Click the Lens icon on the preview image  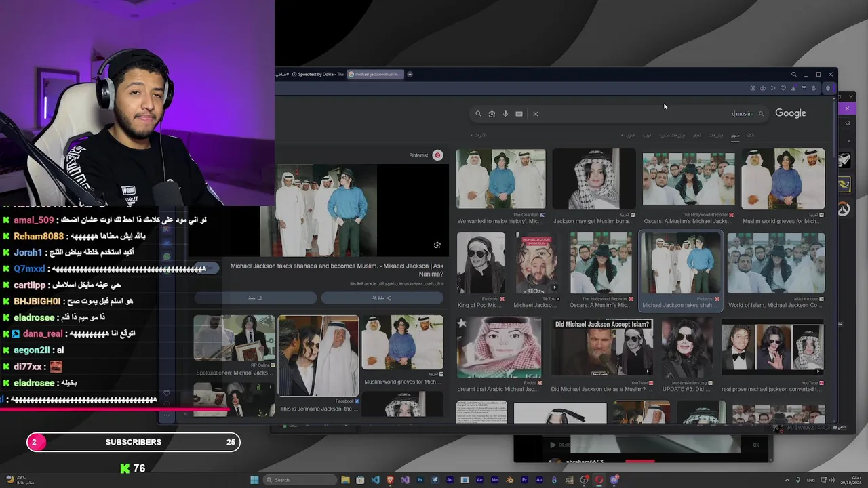(437, 245)
